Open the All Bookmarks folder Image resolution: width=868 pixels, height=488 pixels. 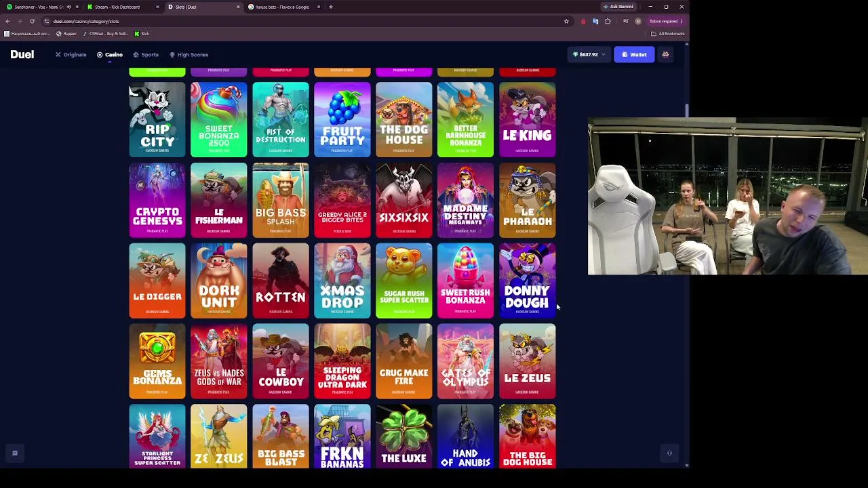(667, 33)
